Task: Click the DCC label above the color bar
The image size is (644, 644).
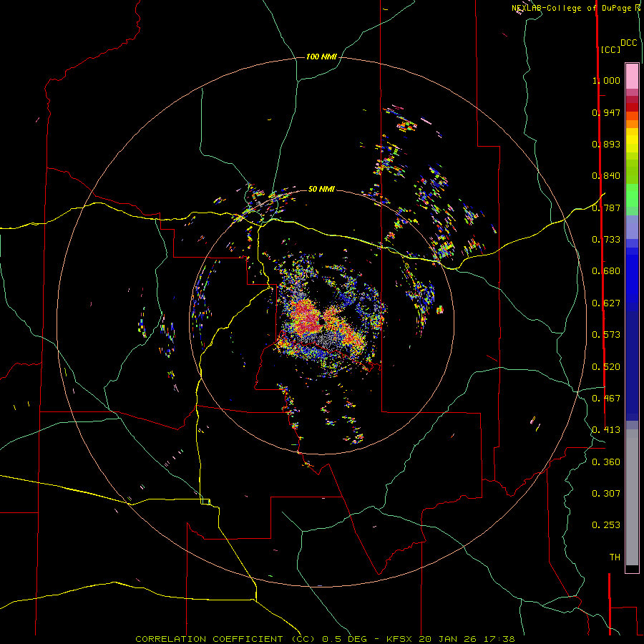Action: pyautogui.click(x=629, y=43)
